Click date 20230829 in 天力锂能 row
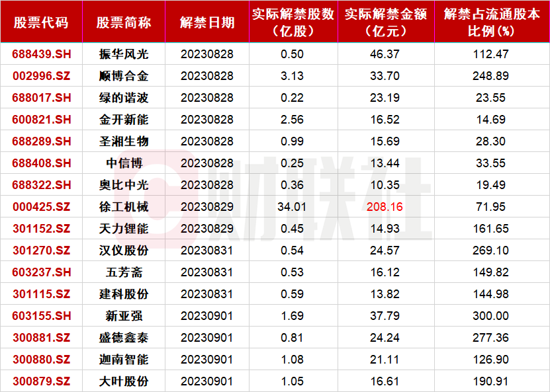The height and width of the screenshot is (392, 550). click(207, 229)
